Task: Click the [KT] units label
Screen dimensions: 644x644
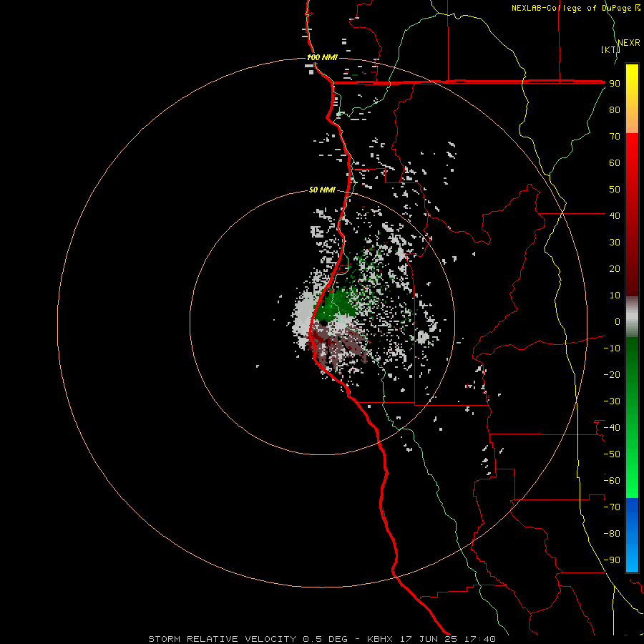Action: pos(610,49)
